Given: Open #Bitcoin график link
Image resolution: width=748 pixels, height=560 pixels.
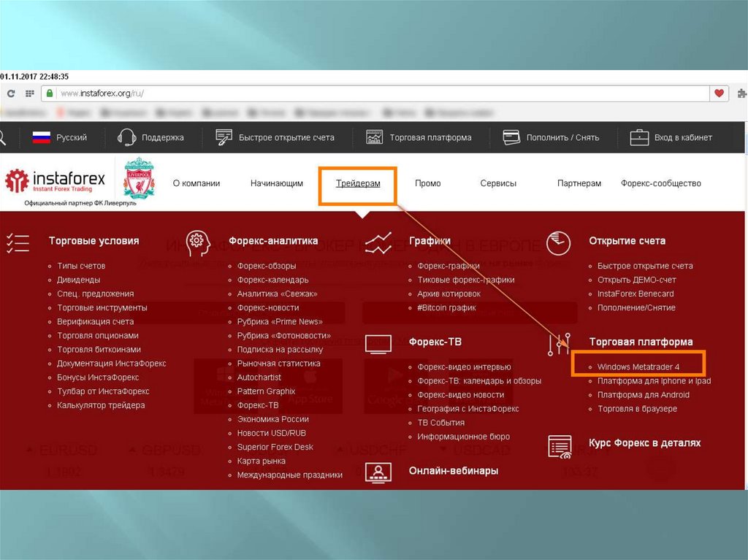Looking at the screenshot, I should pyautogui.click(x=446, y=307).
